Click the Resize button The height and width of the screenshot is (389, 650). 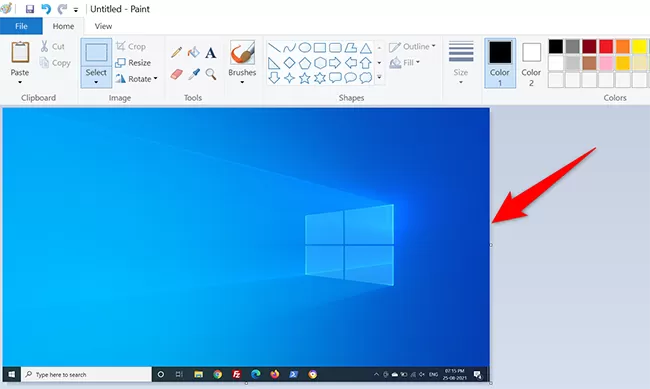pyautogui.click(x=133, y=63)
